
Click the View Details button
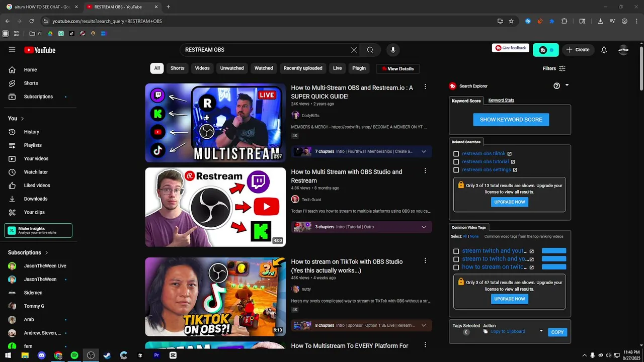pos(398,69)
